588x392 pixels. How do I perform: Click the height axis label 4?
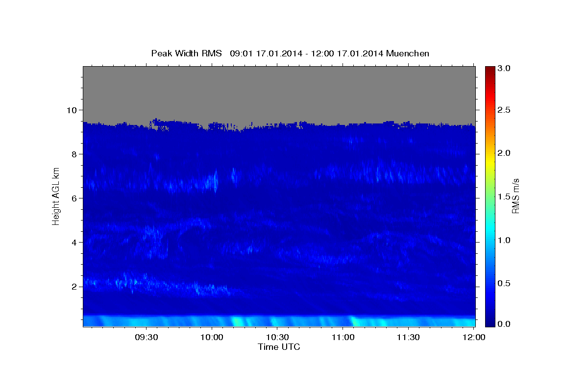click(x=75, y=242)
